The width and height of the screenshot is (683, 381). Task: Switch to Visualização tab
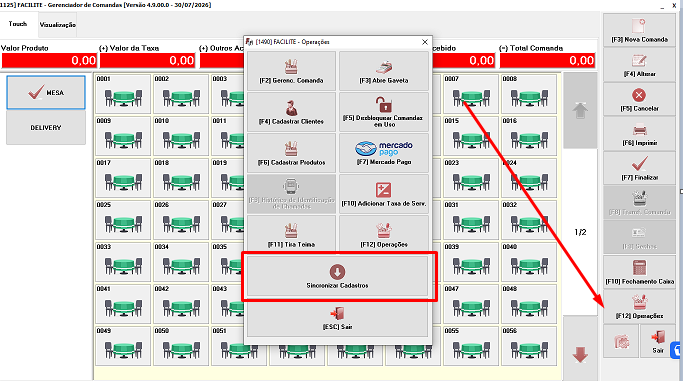[x=57, y=25]
